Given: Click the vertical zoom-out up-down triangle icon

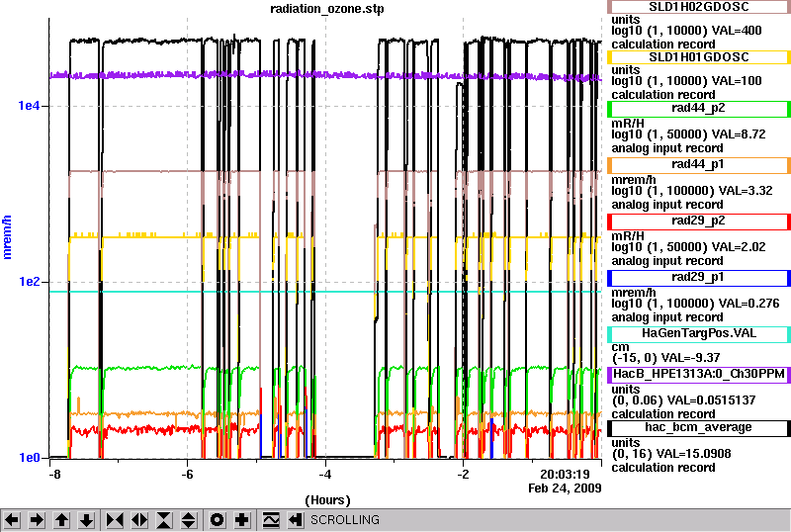Looking at the screenshot, I should pyautogui.click(x=188, y=519).
